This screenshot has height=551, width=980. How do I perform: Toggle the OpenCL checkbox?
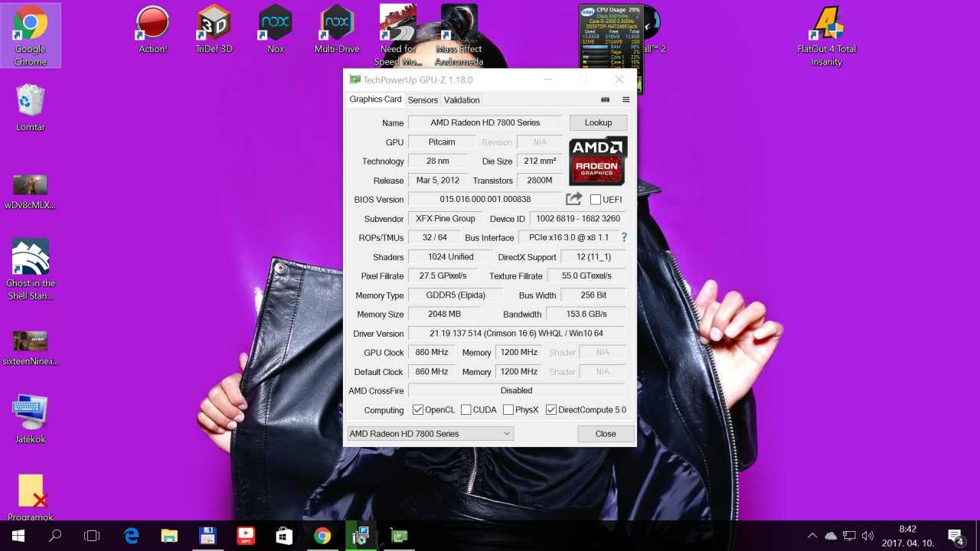pos(418,410)
